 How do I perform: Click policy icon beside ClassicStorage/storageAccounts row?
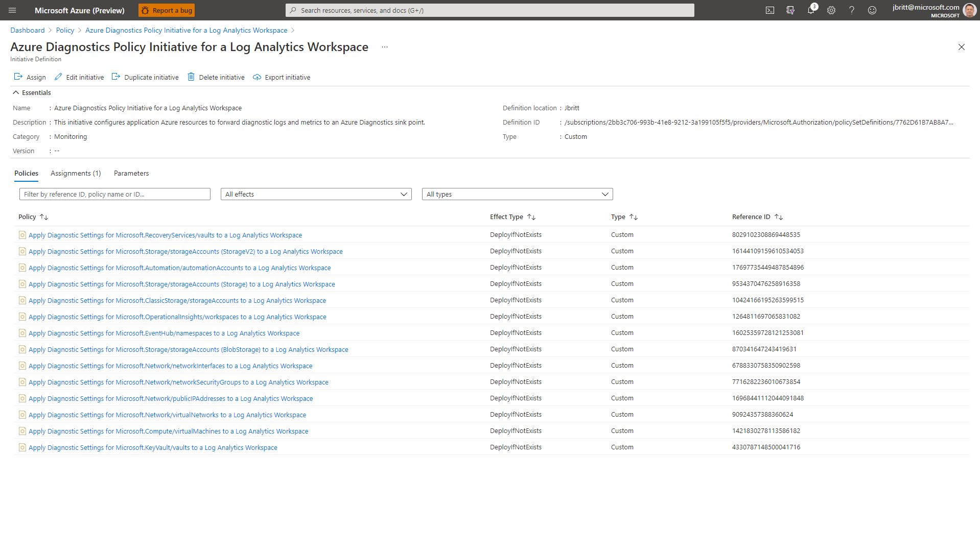(22, 300)
